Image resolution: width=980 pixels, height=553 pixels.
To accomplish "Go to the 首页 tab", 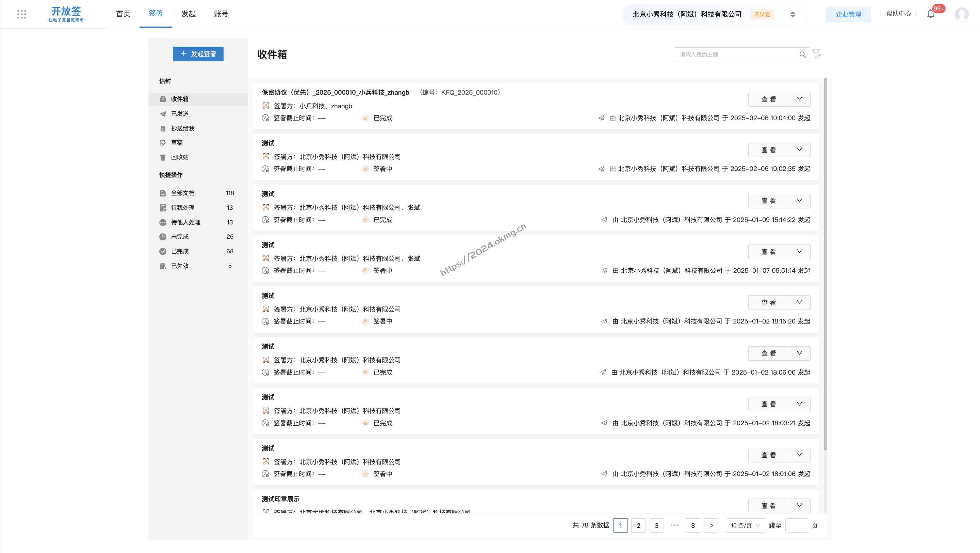I will (x=123, y=14).
